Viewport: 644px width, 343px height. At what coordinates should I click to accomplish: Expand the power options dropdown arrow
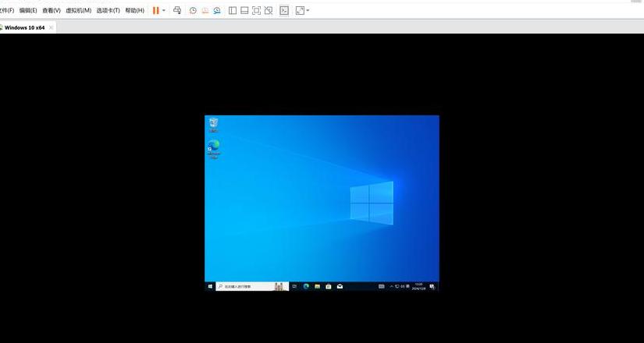(x=164, y=11)
